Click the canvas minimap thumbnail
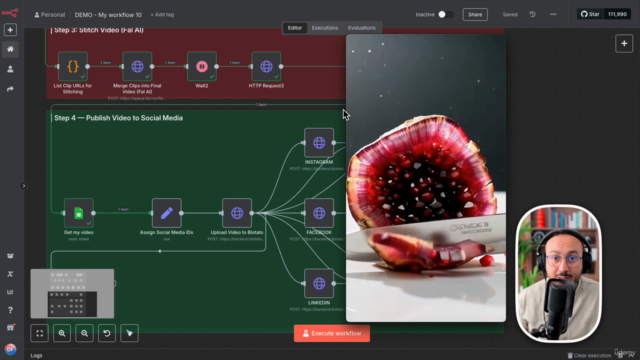Screen dimensions: 640x360 72,293
